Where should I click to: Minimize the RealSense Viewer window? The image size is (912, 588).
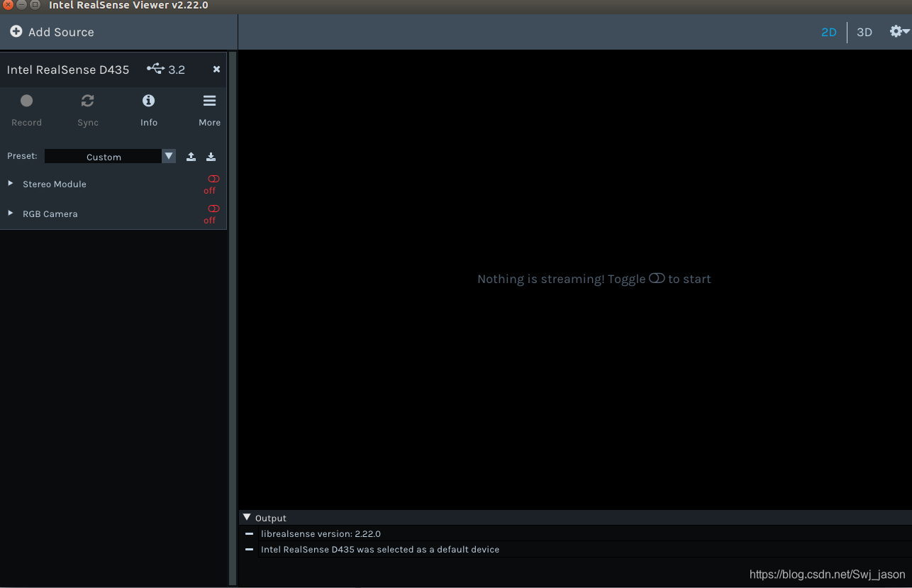tap(21, 5)
